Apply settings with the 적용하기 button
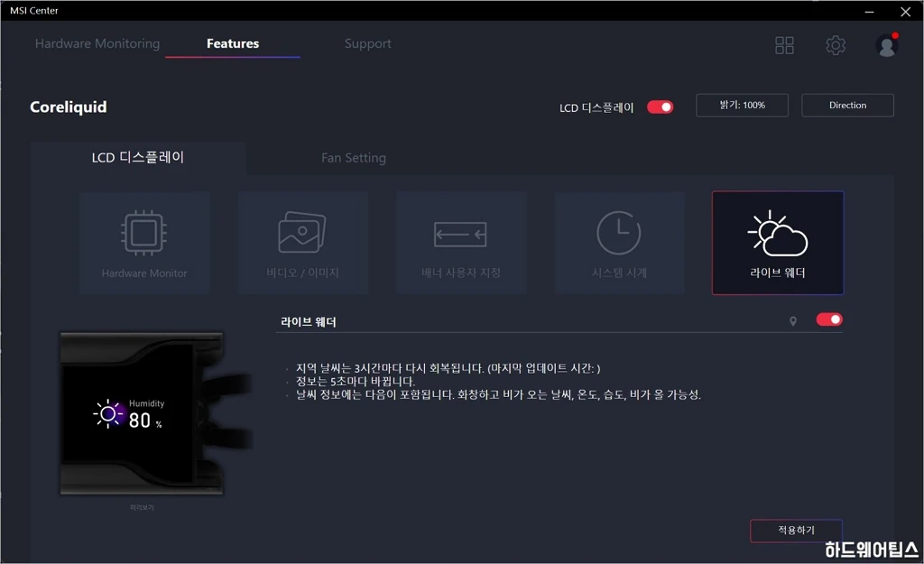The height and width of the screenshot is (564, 924). [x=796, y=531]
